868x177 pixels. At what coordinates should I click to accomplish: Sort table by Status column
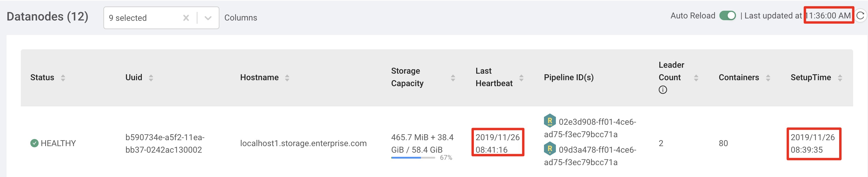[63, 78]
